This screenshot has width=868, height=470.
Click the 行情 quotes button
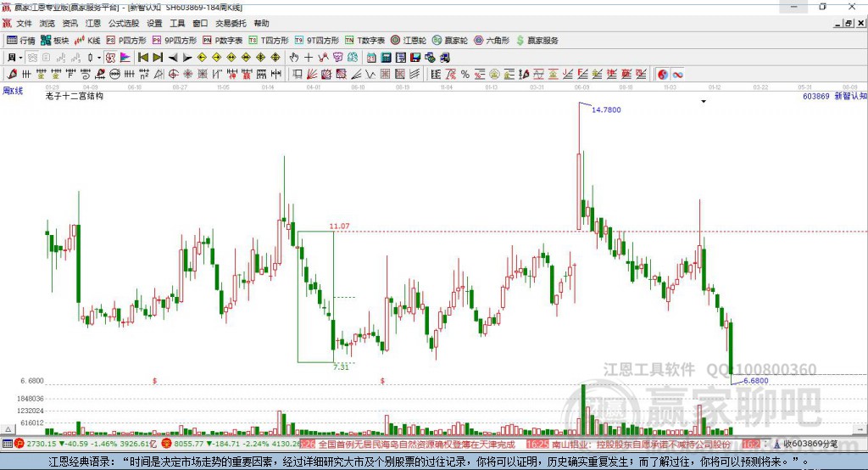(x=21, y=41)
